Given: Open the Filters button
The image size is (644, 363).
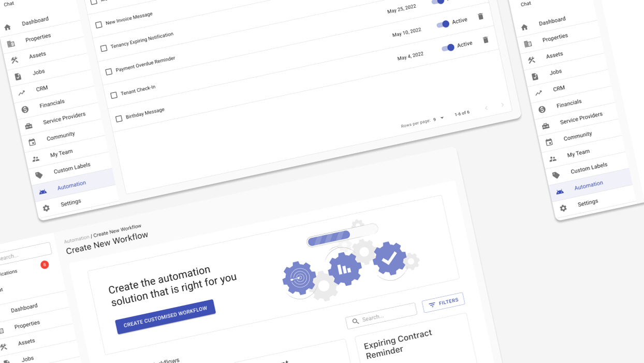Looking at the screenshot, I should (443, 302).
